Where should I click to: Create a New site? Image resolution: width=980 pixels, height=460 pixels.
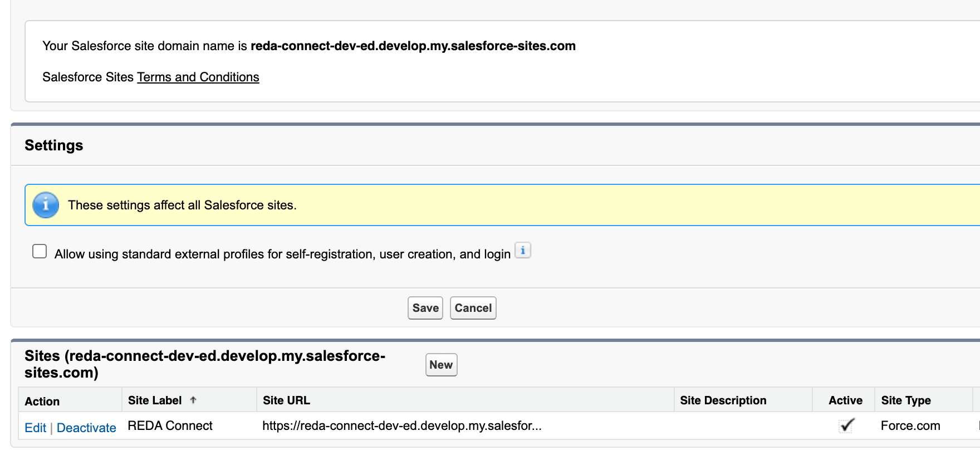(441, 365)
